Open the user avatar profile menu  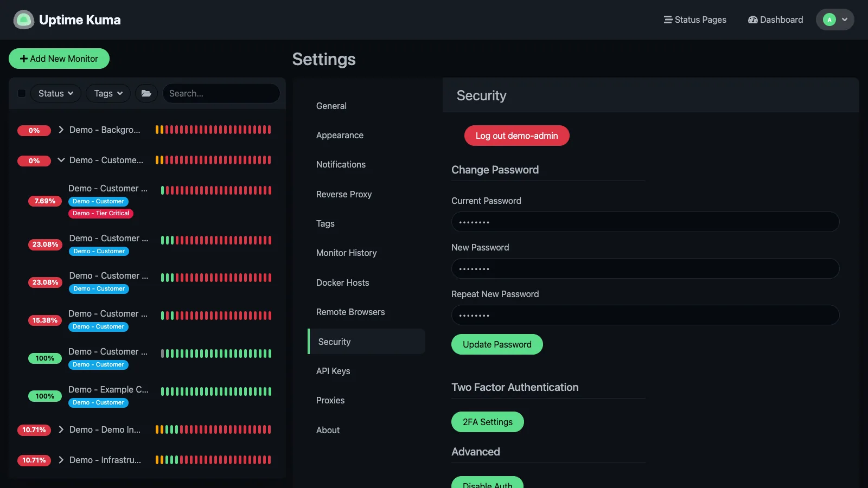click(x=835, y=20)
